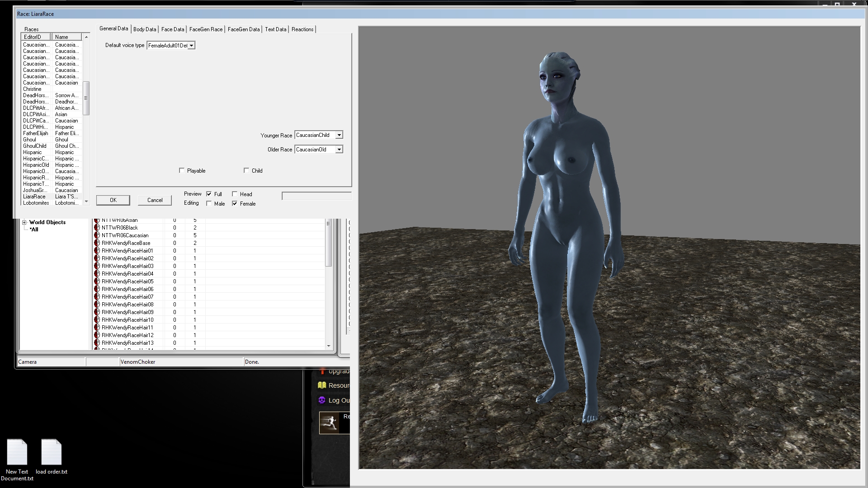
Task: Select the New Text Document.txt desktop file icon
Action: [17, 452]
